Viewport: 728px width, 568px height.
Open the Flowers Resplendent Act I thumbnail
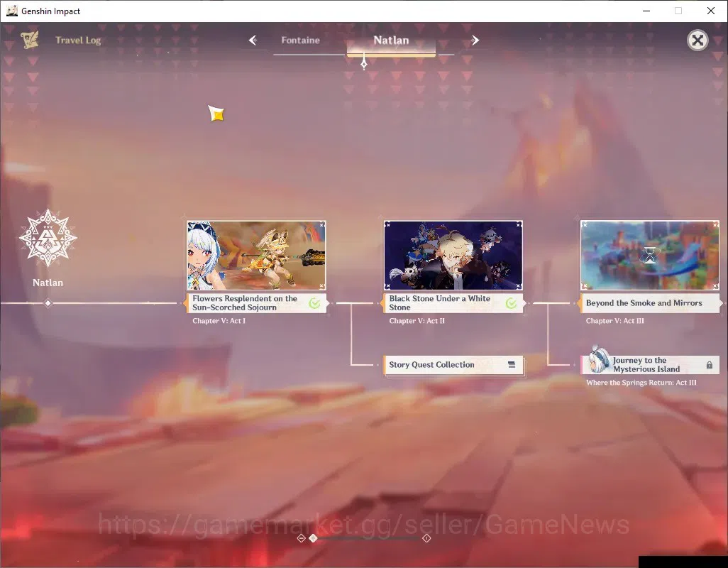point(256,256)
